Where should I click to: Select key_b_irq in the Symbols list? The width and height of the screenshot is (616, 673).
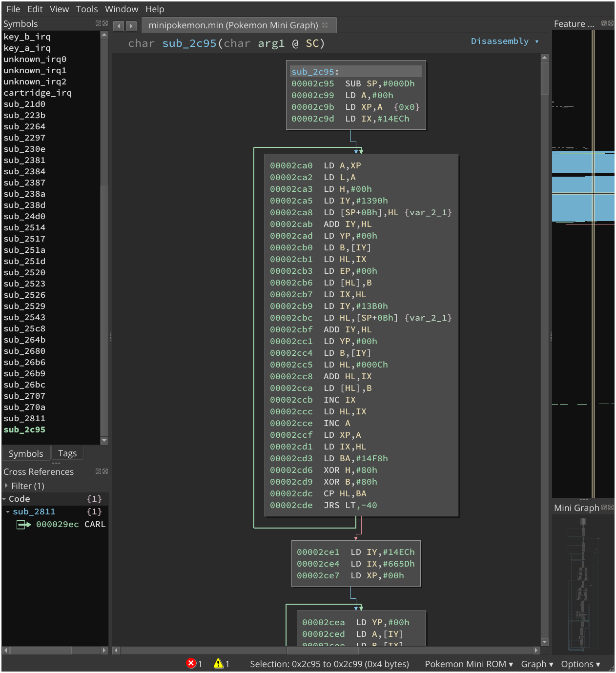pos(27,37)
